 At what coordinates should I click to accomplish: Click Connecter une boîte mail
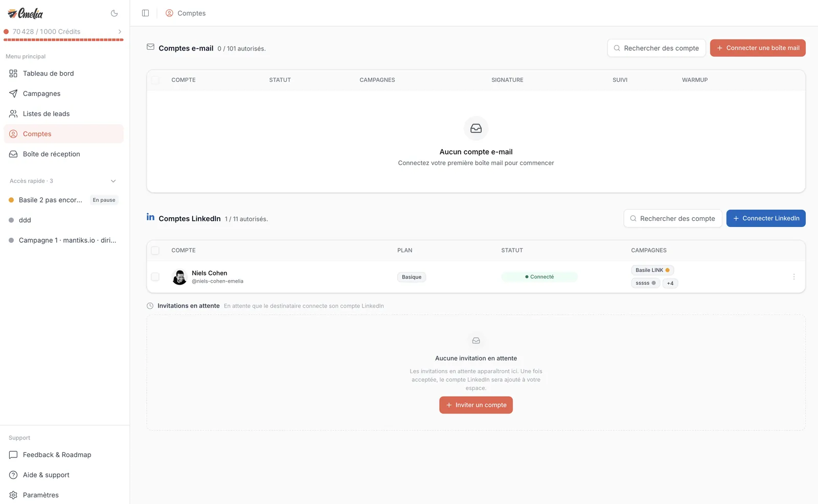pos(758,48)
